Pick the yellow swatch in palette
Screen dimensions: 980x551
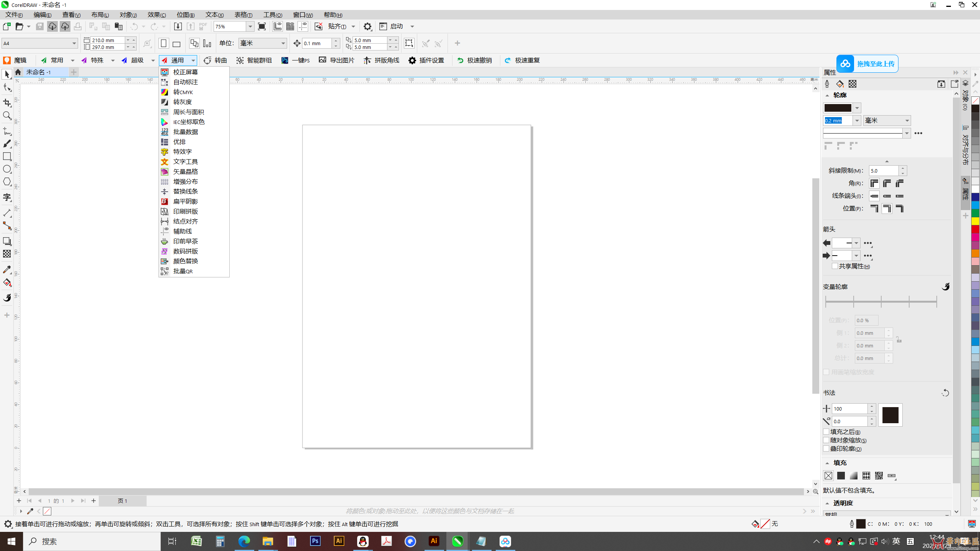coord(975,221)
